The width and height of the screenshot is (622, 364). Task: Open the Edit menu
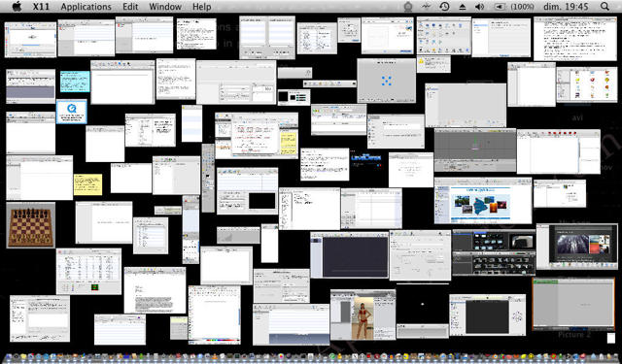coord(130,7)
